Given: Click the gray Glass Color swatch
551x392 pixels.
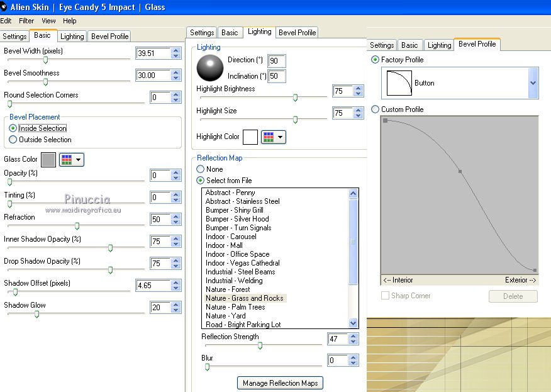Looking at the screenshot, I should (x=48, y=160).
